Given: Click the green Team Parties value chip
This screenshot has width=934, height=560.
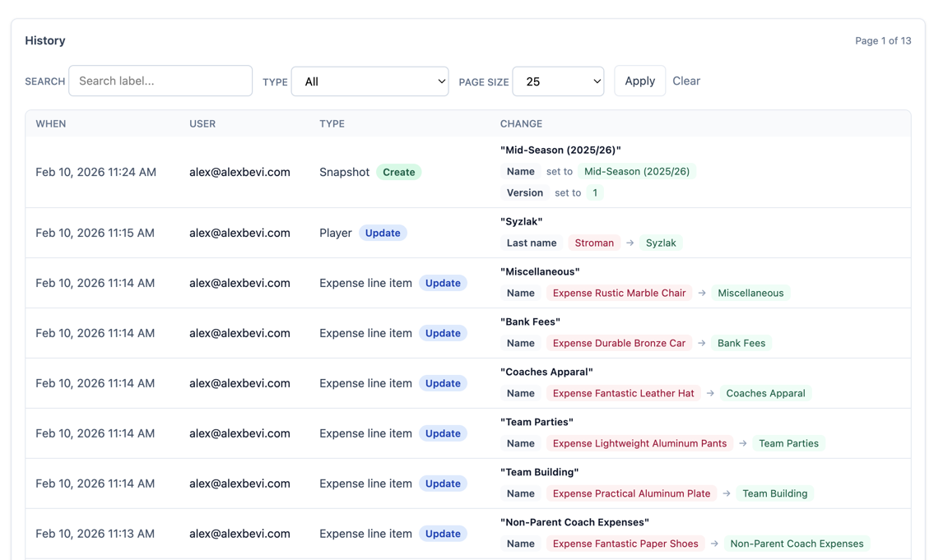Looking at the screenshot, I should 788,444.
